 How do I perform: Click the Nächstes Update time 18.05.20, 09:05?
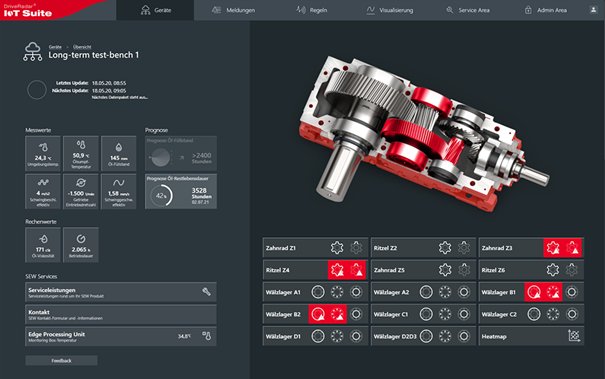[109, 91]
